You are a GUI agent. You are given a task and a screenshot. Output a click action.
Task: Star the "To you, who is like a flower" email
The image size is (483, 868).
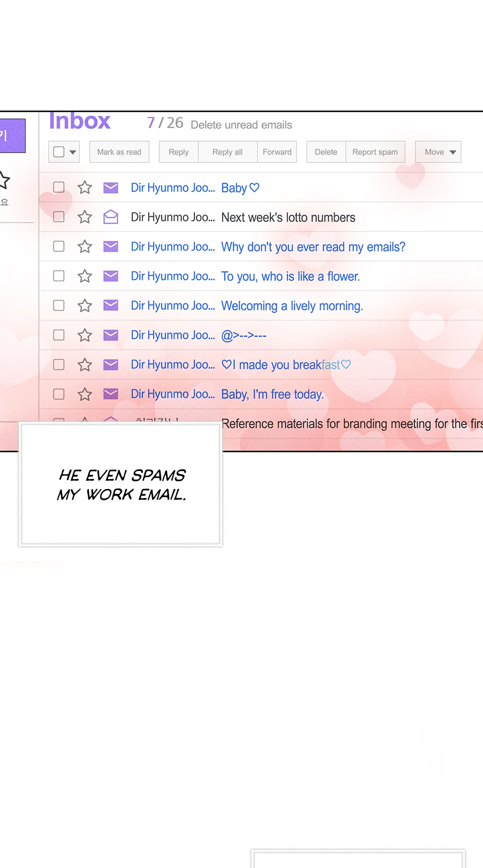85,276
